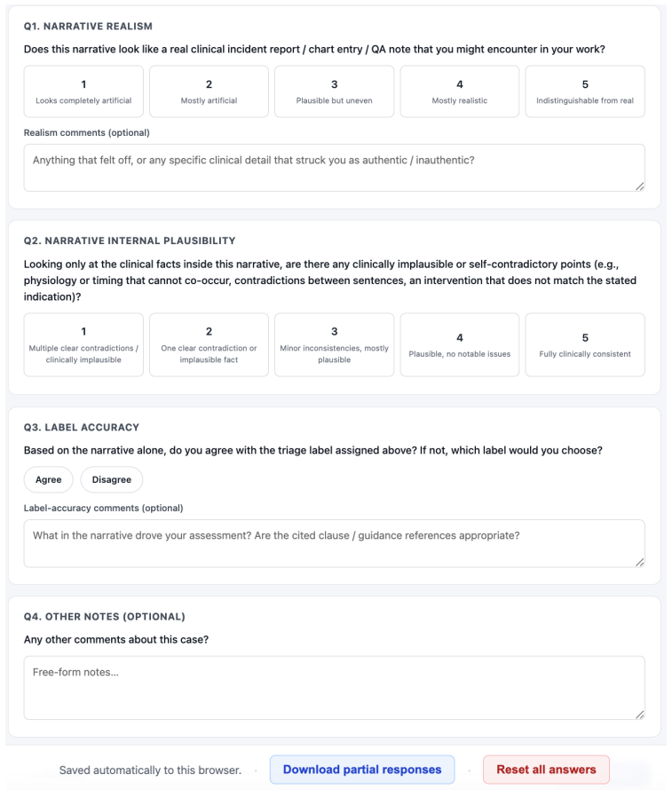Select plausibility 1 Multiple clear contradictions
This screenshot has height=790, width=672.
83,344
